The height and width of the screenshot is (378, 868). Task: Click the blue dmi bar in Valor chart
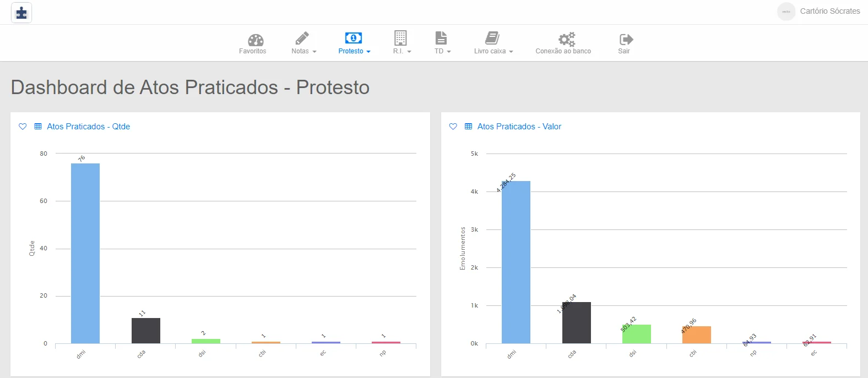click(516, 262)
